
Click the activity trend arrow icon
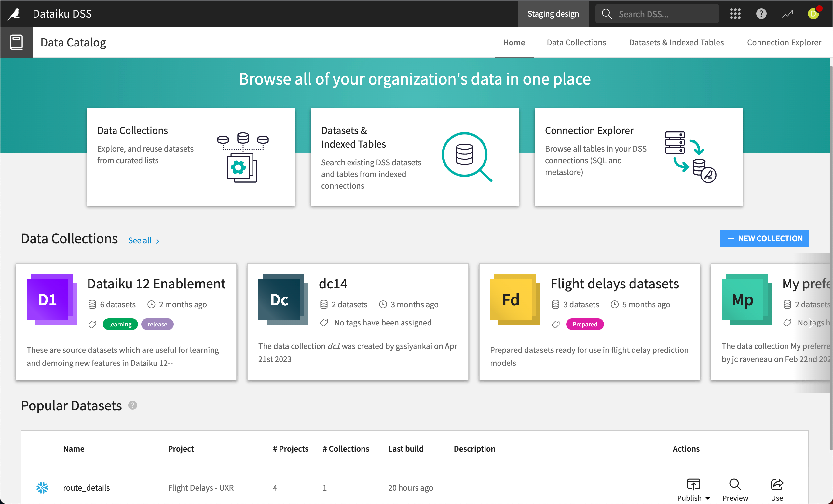tap(787, 14)
